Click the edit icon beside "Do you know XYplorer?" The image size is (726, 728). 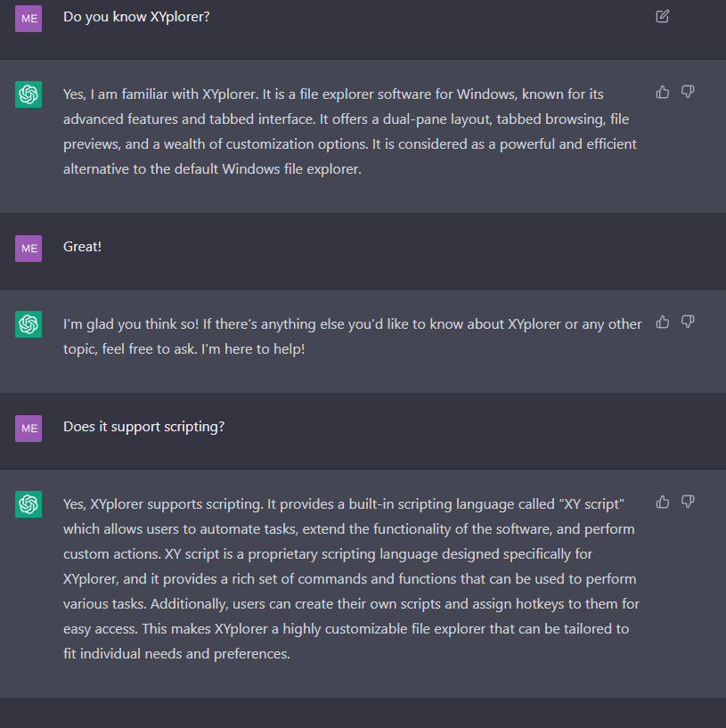[x=662, y=16]
